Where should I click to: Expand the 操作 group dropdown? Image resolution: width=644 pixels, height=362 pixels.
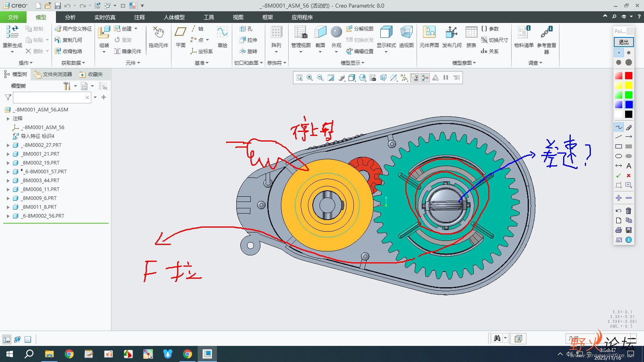click(26, 63)
